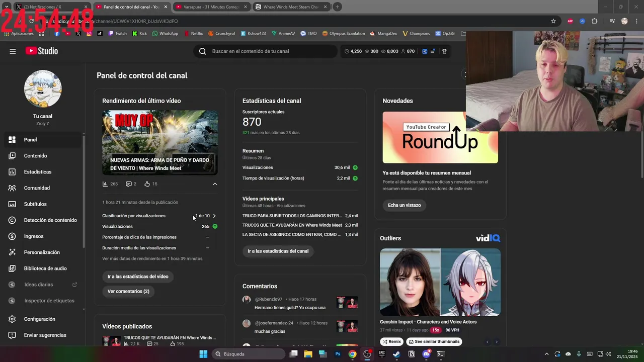This screenshot has height=362, width=644.
Task: Click video thumbnail beside @Rubenzlo97 comment
Action: pyautogui.click(x=347, y=302)
